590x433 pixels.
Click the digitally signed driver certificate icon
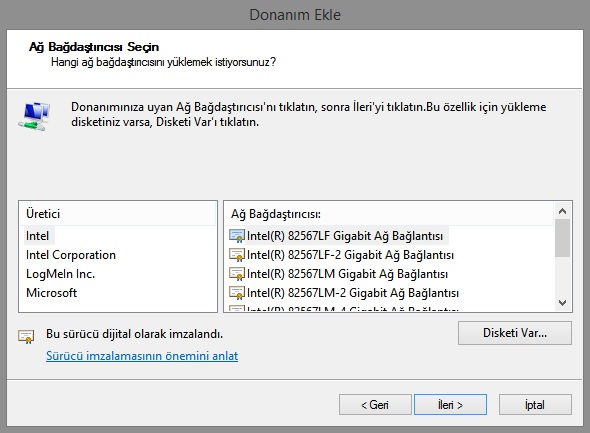(26, 336)
